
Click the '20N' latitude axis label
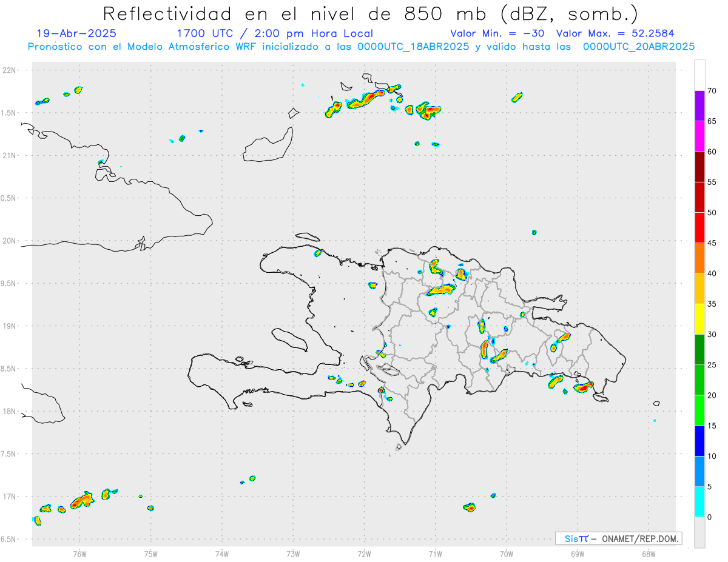pyautogui.click(x=10, y=241)
